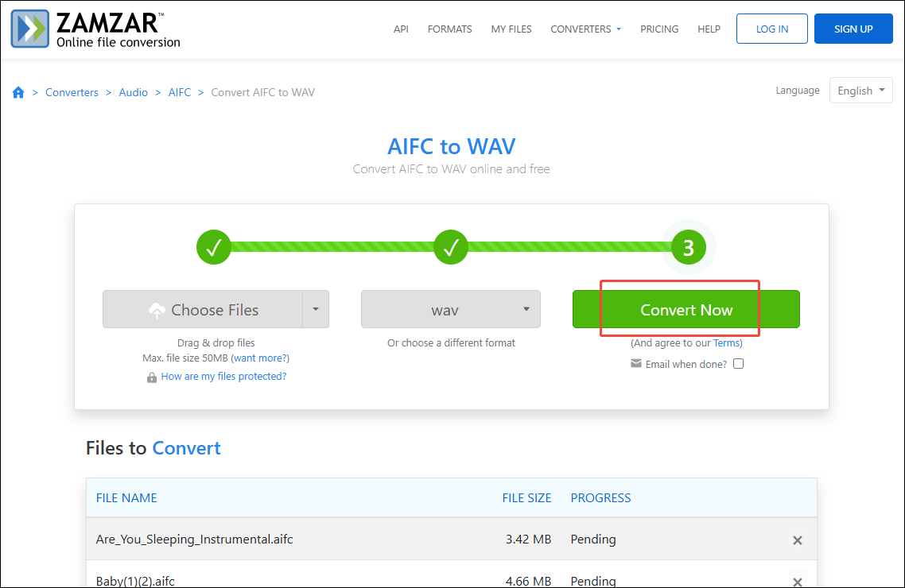This screenshot has width=905, height=588.
Task: Click Audio breadcrumb link
Action: pos(134,92)
